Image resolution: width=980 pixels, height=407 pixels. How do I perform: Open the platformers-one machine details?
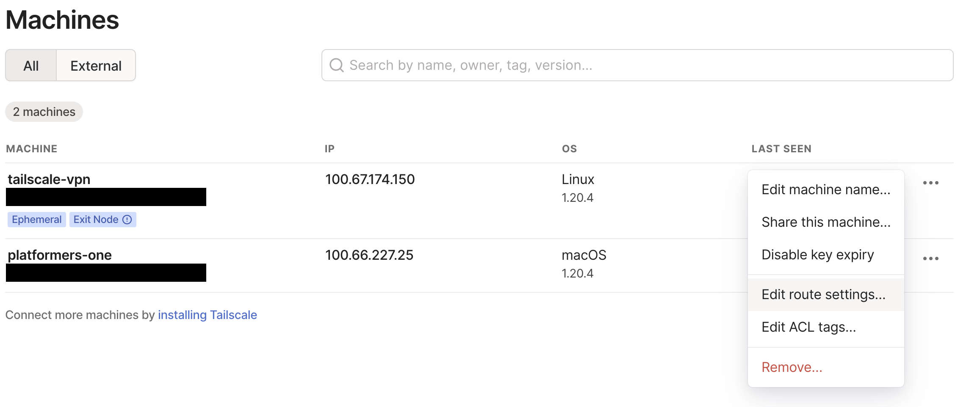tap(60, 255)
